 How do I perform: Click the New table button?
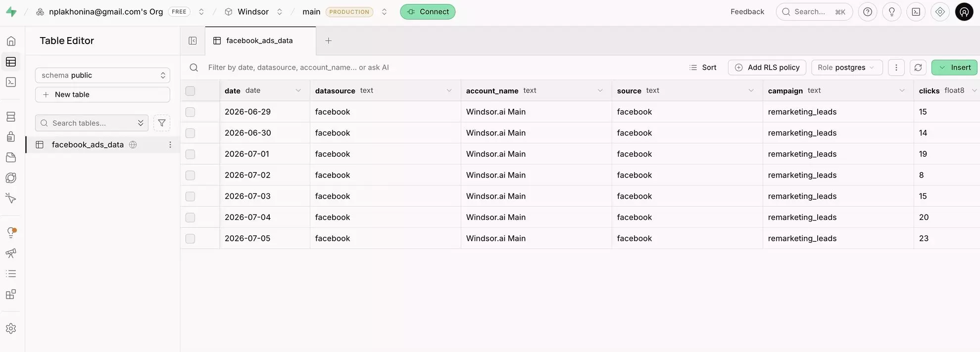102,94
